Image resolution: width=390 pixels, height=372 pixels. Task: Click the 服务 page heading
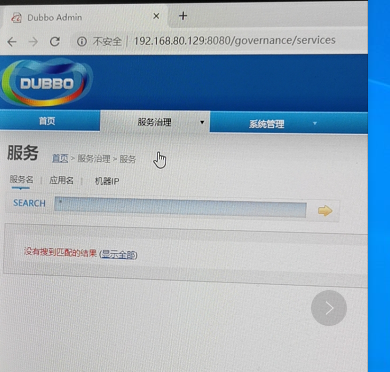click(x=23, y=153)
